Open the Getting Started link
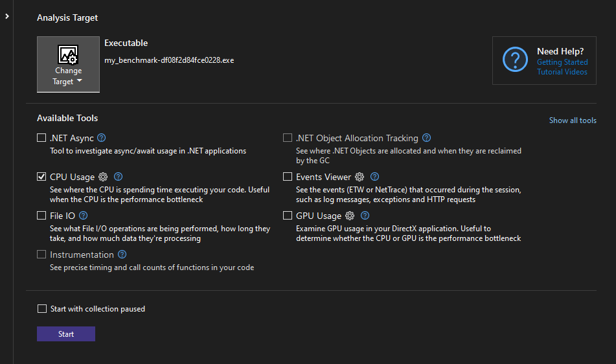This screenshot has width=616, height=364. pyautogui.click(x=562, y=62)
